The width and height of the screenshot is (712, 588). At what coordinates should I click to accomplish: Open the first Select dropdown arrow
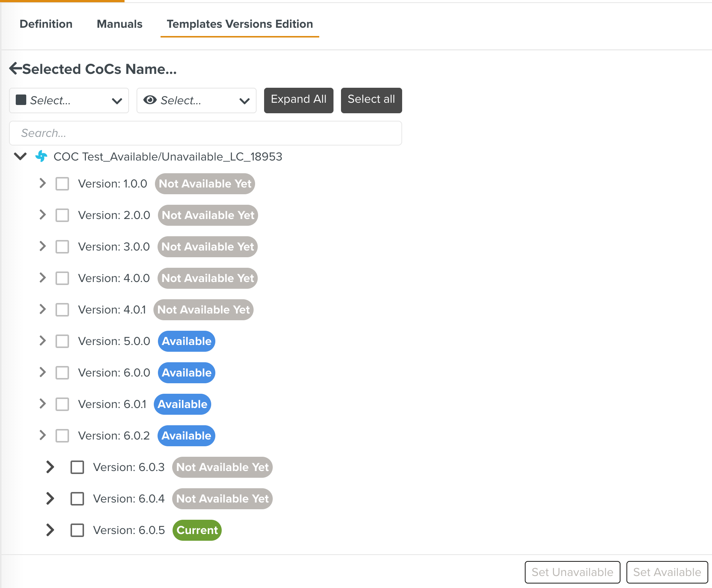point(117,100)
